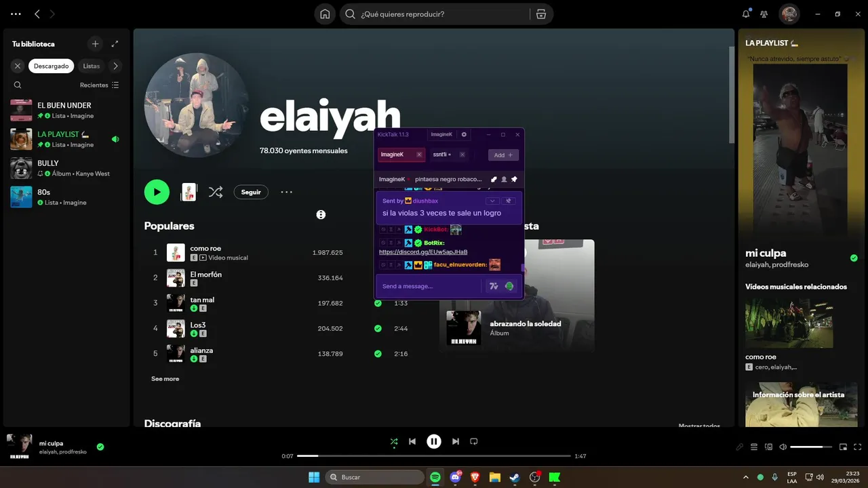Open Discord in the taskbar

coord(455,477)
